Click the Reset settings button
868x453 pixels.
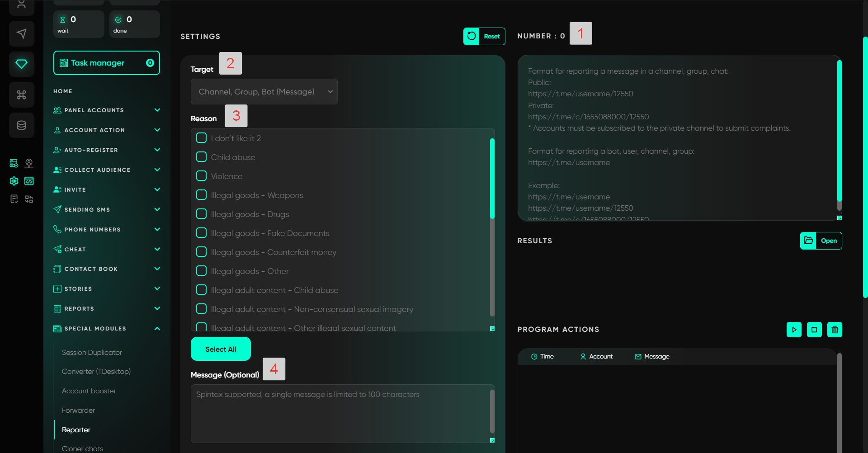(484, 36)
